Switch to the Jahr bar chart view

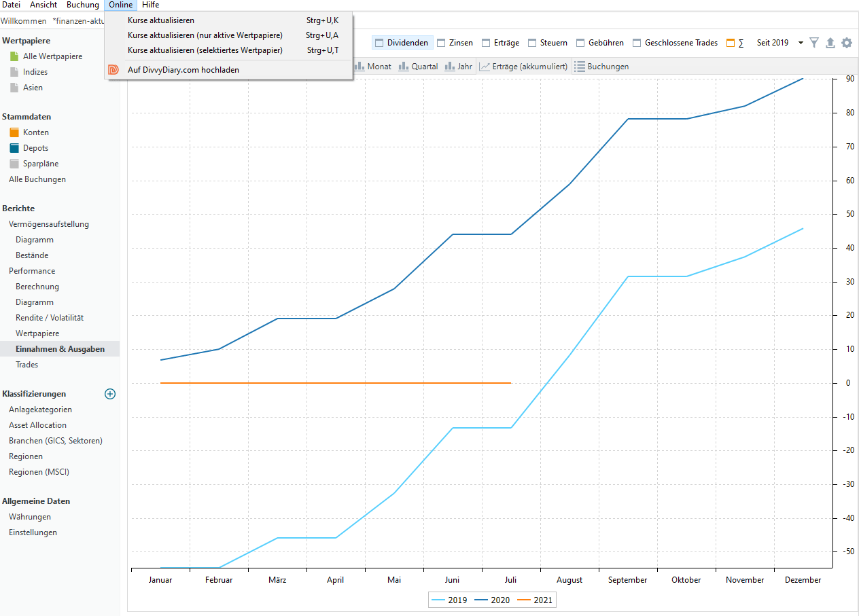click(459, 67)
